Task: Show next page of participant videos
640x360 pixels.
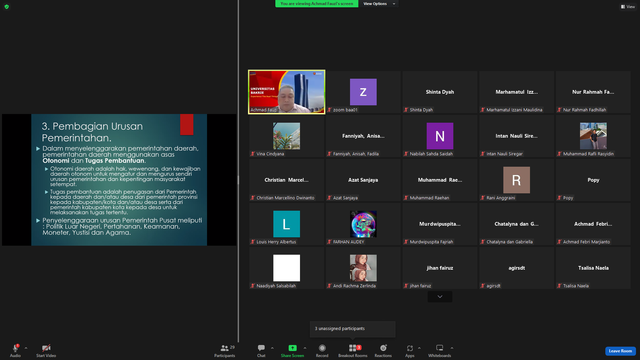Action: pyautogui.click(x=440, y=297)
